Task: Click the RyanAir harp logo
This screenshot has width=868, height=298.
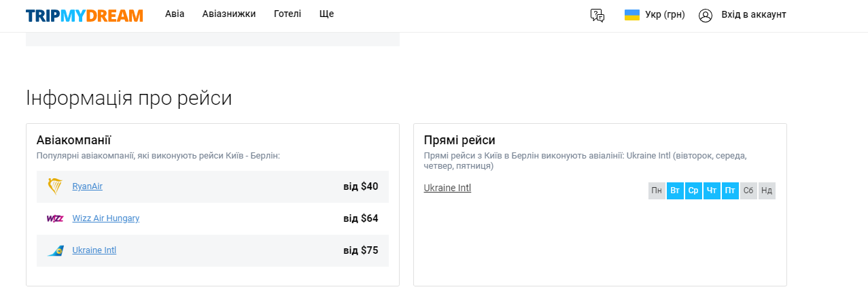Action: pyautogui.click(x=55, y=186)
